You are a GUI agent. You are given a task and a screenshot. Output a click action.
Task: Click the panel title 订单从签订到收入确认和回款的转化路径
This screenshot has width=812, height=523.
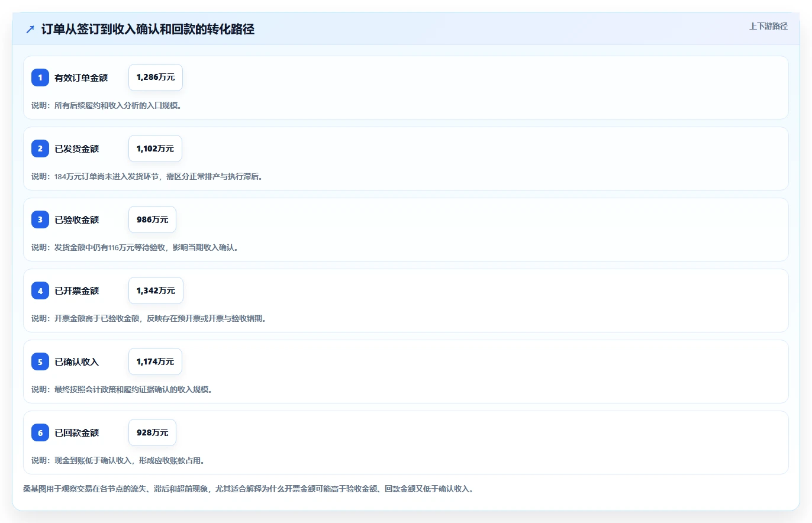pos(148,29)
